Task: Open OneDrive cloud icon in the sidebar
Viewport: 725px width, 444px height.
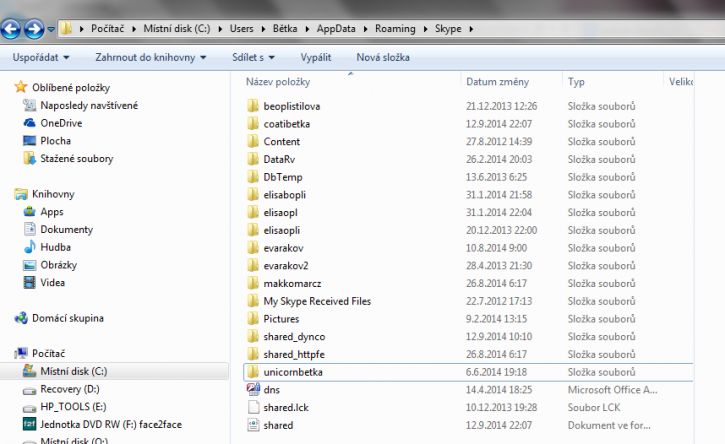Action: 29,123
